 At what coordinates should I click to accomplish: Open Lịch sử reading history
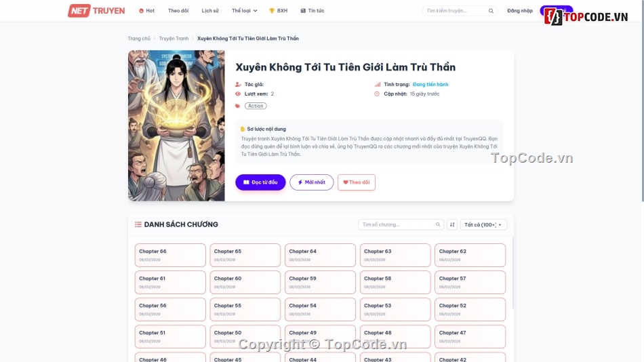click(x=210, y=11)
